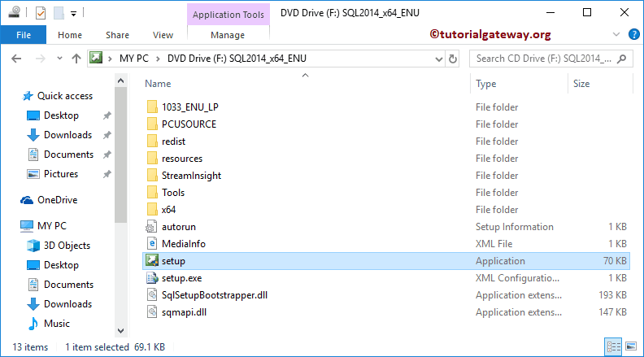The image size is (644, 357).
Task: Click the drive icon in address bar
Action: tap(96, 58)
